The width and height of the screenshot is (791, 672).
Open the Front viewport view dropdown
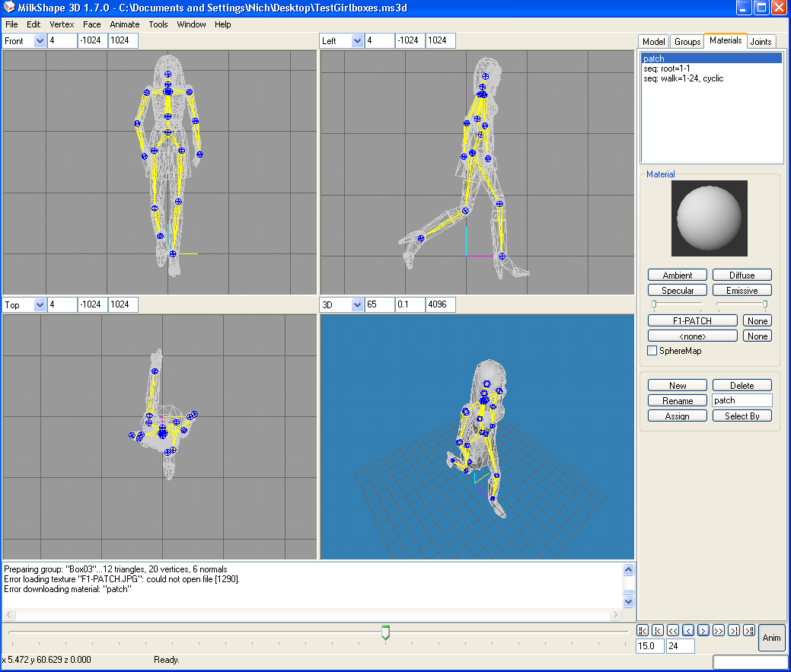[40, 41]
